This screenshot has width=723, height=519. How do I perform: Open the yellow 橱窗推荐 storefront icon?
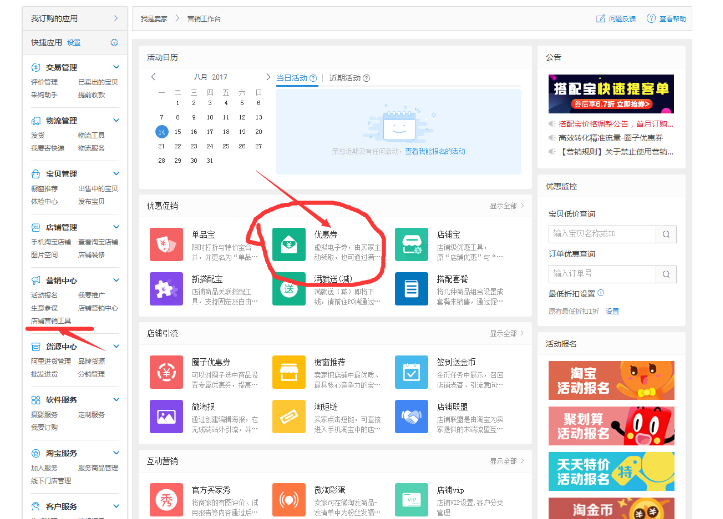[289, 372]
